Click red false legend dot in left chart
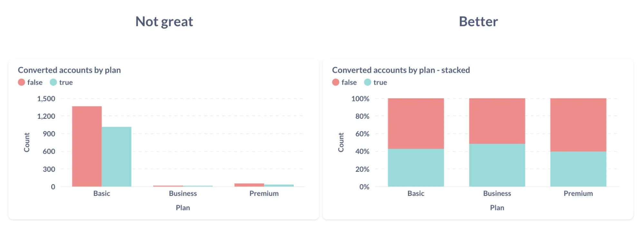The image size is (644, 230). tap(22, 82)
